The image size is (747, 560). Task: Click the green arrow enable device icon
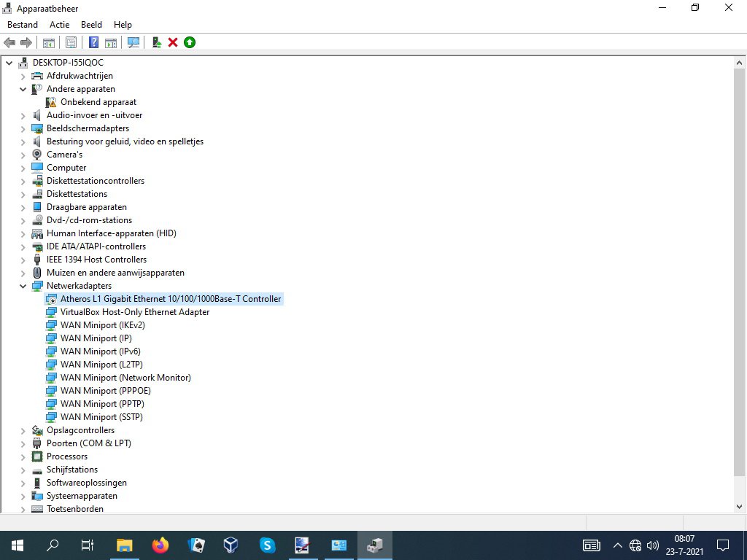[190, 42]
